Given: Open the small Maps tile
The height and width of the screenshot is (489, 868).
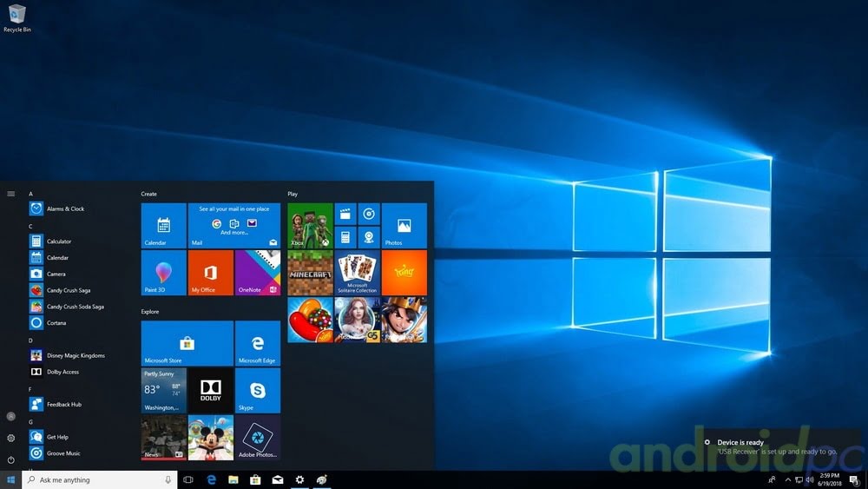Looking at the screenshot, I should tap(369, 237).
